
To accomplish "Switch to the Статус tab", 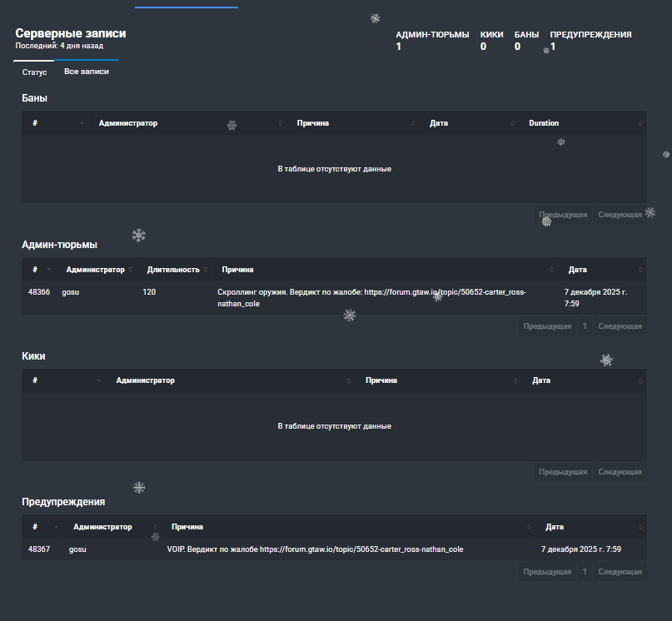I will (x=34, y=72).
